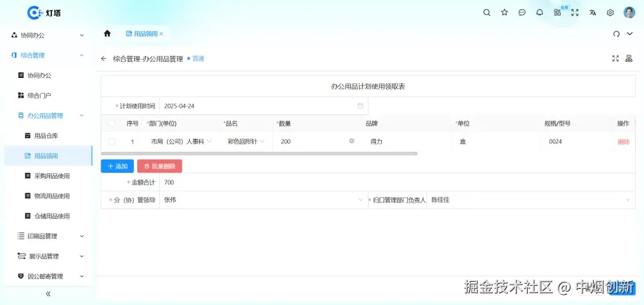Viewport: 644px width, 305px height.
Task: Click the 品牌 cell 得力
Action: [376, 142]
